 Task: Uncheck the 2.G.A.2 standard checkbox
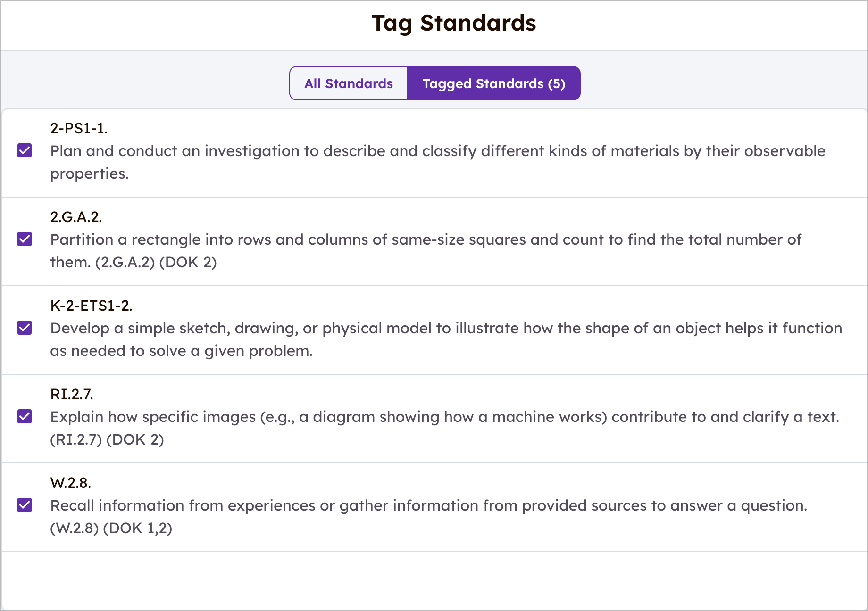24,239
